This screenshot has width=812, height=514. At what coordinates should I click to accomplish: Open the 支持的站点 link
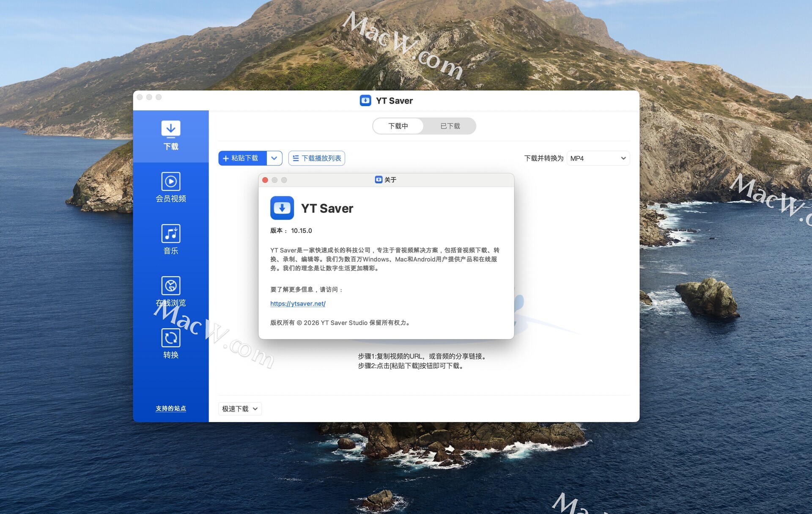171,408
